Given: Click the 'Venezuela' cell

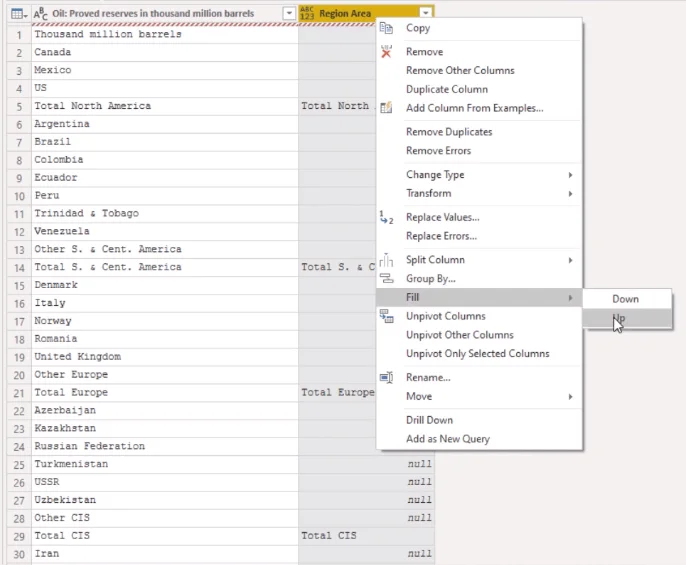Looking at the screenshot, I should (x=164, y=232).
